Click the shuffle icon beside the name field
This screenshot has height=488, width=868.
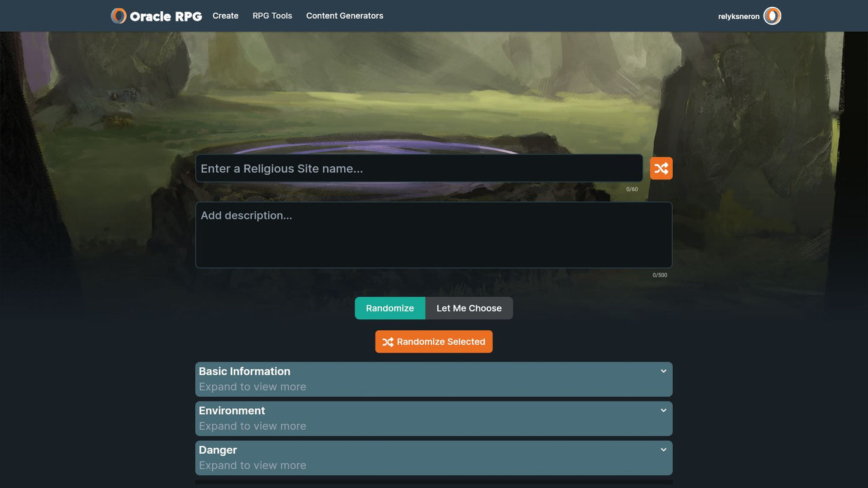tap(661, 168)
